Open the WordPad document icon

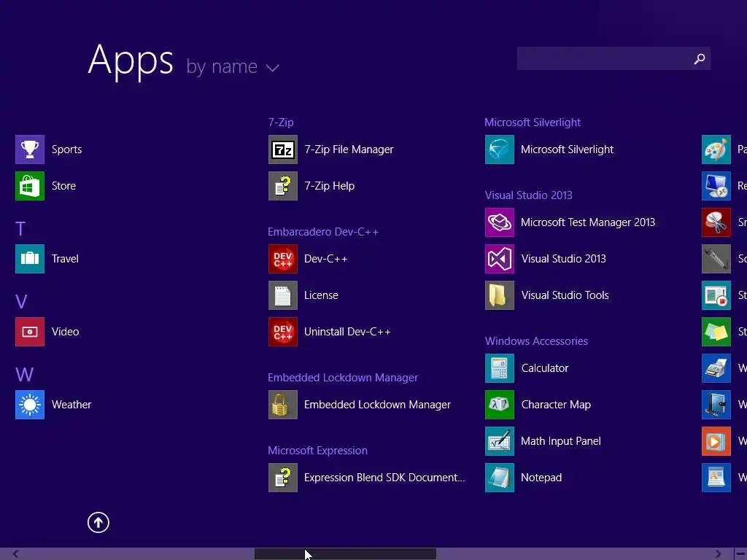click(716, 477)
